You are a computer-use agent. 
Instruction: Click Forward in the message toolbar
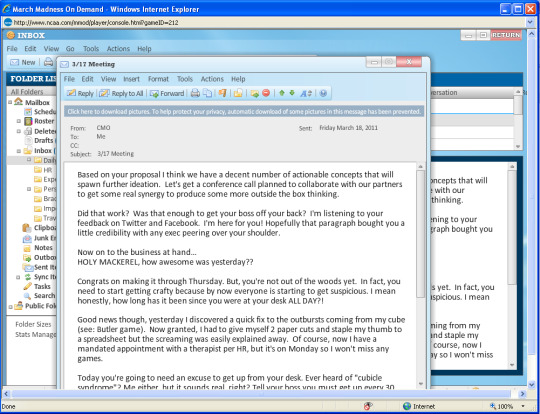[x=167, y=93]
